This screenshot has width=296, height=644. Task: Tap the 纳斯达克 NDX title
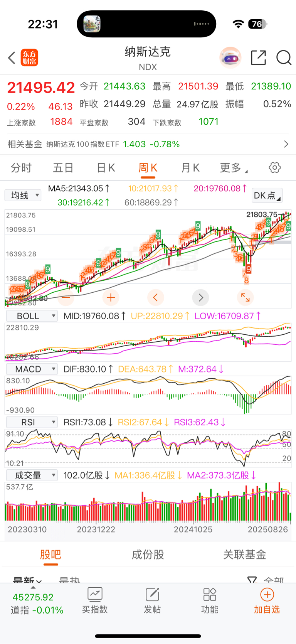(148, 58)
